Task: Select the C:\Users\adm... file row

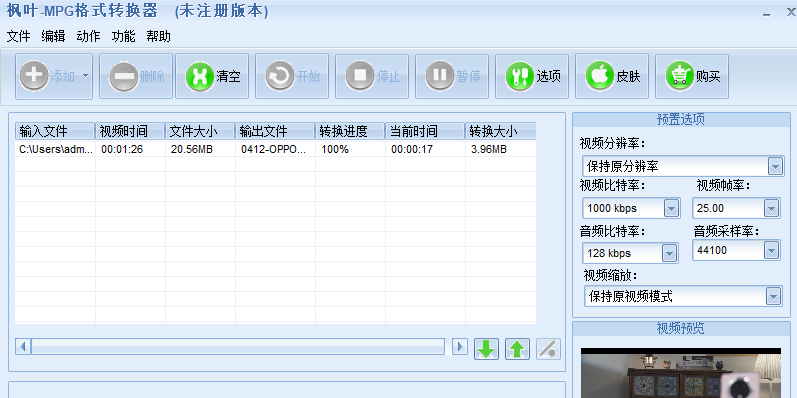Action: pos(275,149)
